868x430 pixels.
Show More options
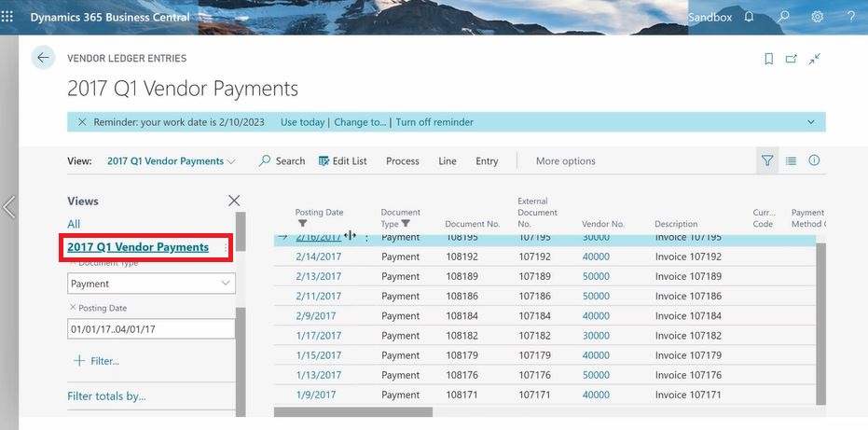coord(565,160)
